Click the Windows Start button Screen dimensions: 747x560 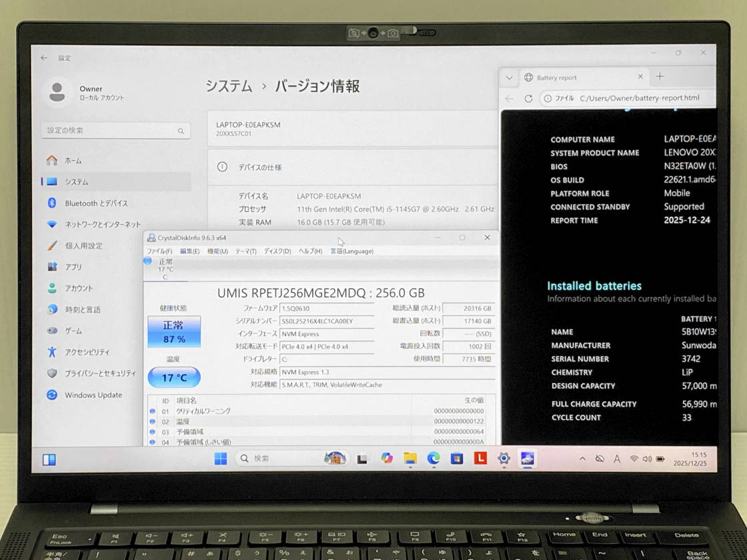(x=221, y=459)
